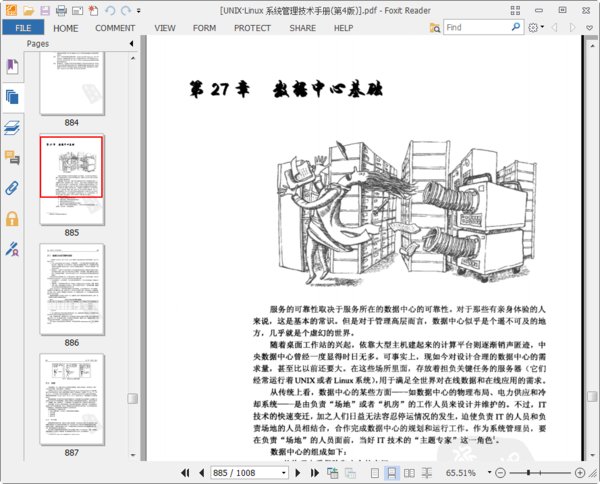Click the Save icon in quick toolbar
600x484 pixels.
point(43,10)
